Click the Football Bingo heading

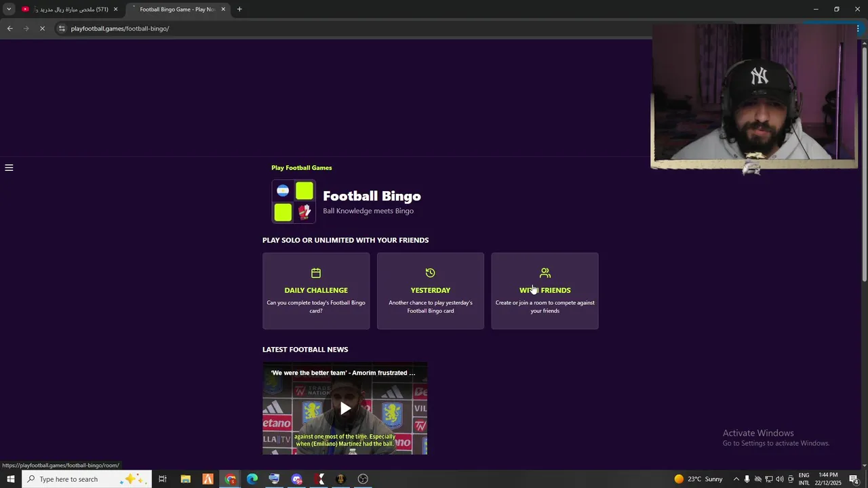coord(372,196)
